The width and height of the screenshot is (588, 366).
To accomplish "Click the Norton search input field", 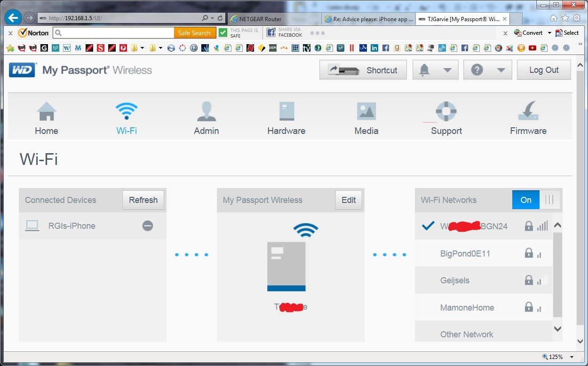I will (113, 33).
